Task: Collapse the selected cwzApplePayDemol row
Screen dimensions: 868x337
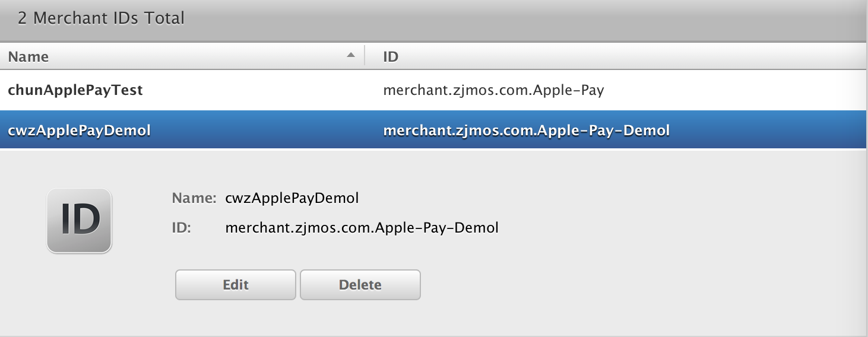Action: tap(434, 130)
